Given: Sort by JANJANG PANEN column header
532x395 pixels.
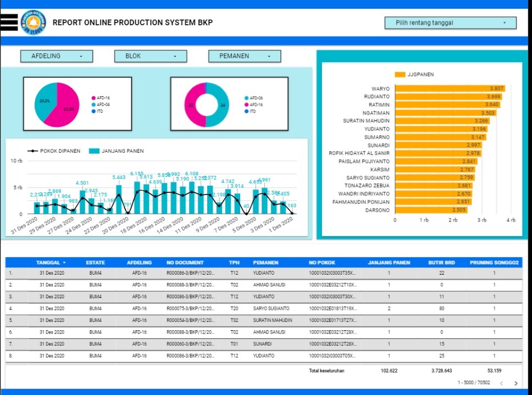Looking at the screenshot, I should coord(389,263).
